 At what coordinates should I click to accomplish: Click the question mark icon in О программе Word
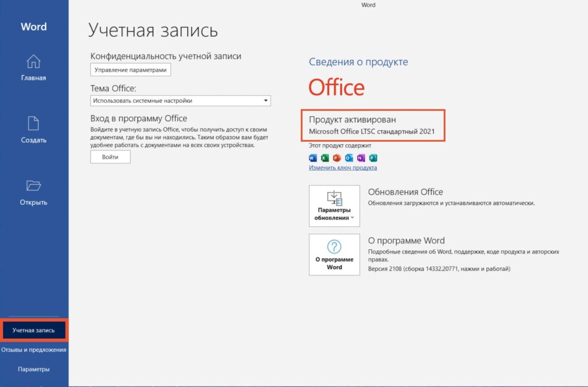tap(334, 247)
